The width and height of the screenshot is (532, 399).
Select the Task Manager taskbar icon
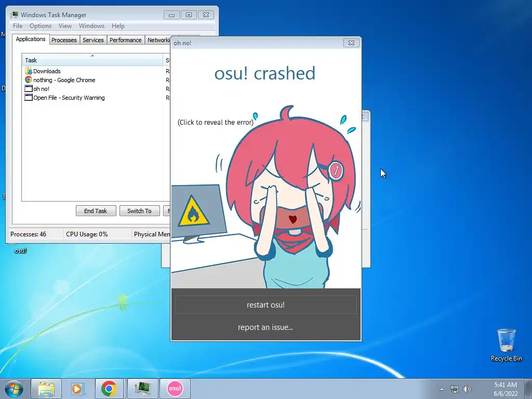coord(142,389)
